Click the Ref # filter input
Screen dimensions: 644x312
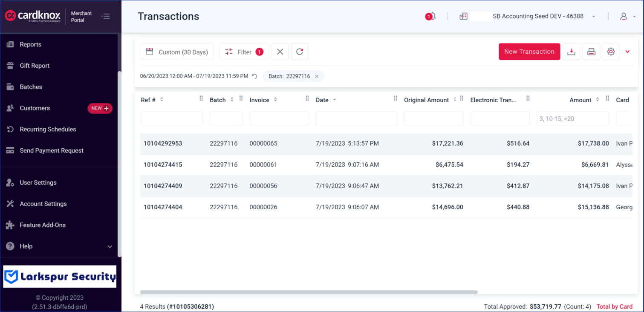[172, 119]
